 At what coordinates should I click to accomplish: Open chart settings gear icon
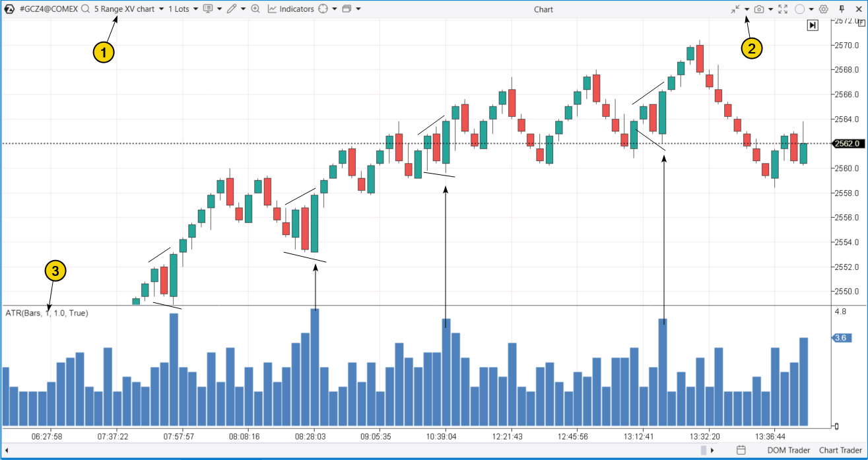[x=823, y=9]
